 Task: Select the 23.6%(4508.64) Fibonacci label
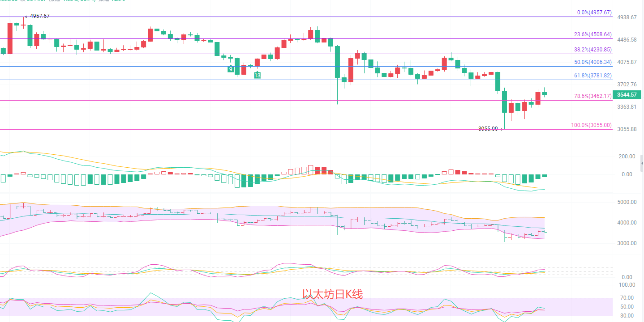(592, 34)
